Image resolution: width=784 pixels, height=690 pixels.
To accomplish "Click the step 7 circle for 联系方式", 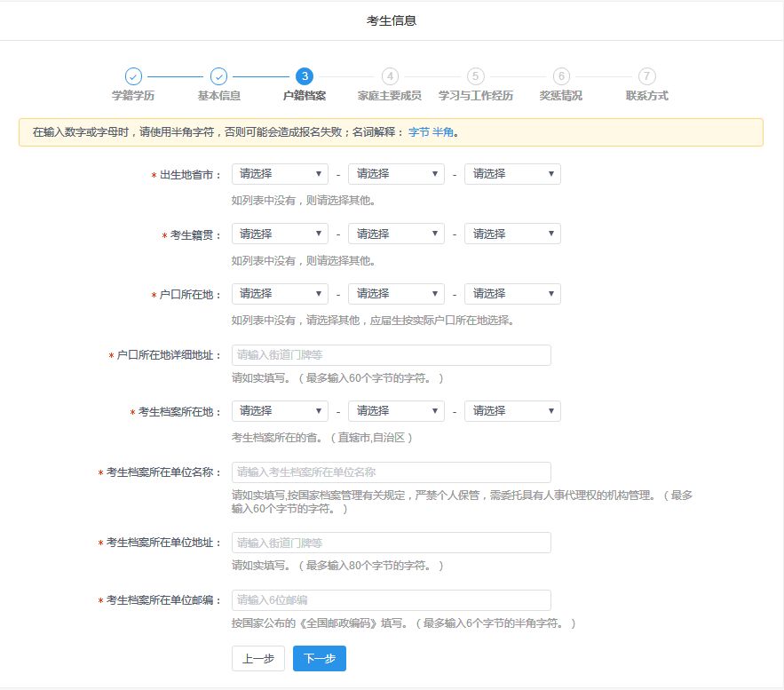I will click(647, 76).
